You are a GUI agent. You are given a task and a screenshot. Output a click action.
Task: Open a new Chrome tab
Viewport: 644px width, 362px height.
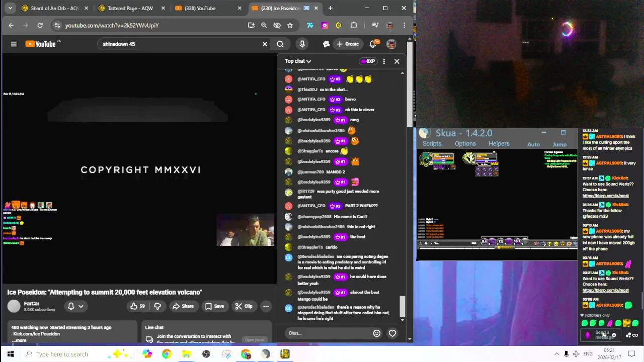click(x=331, y=8)
